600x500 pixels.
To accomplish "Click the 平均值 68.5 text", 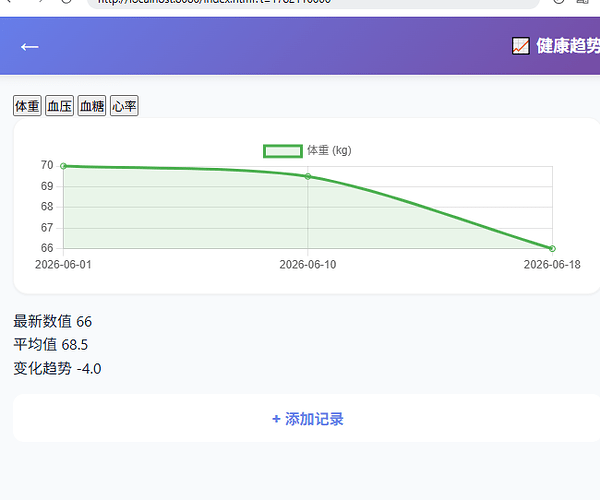I will pos(51,345).
